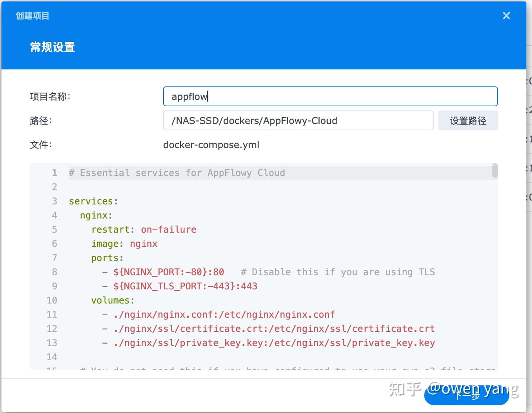Screen dimensions: 532x413
Task: Select the restart: on-failure line
Action: click(144, 229)
